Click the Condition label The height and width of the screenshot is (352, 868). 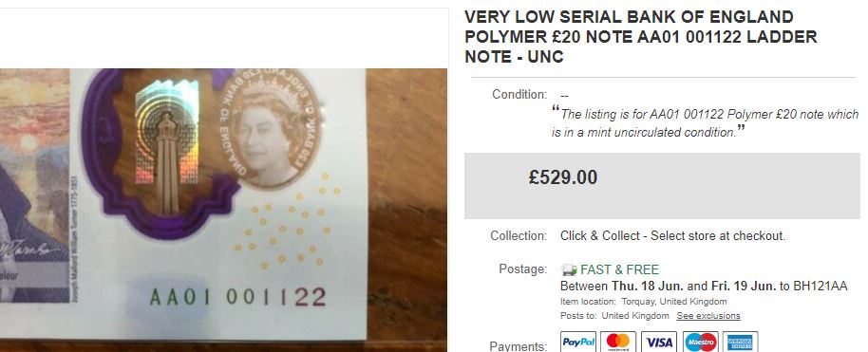click(x=519, y=95)
